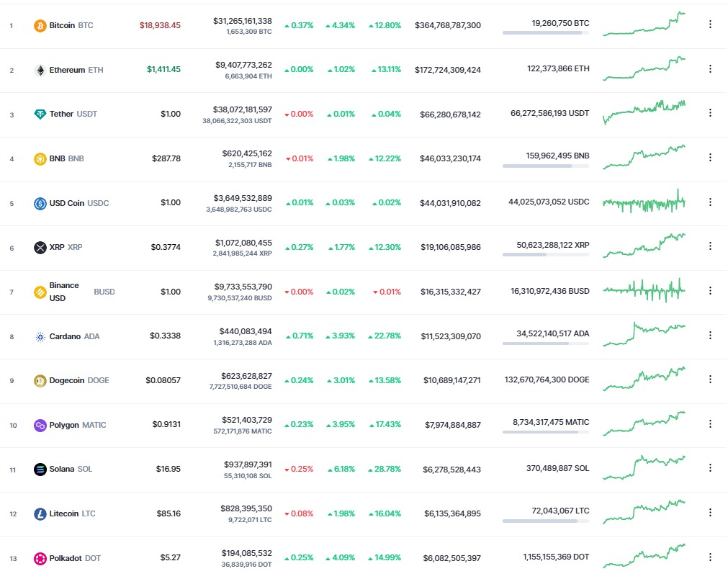Click the Solana logo icon
This screenshot has width=728, height=579.
[40, 470]
